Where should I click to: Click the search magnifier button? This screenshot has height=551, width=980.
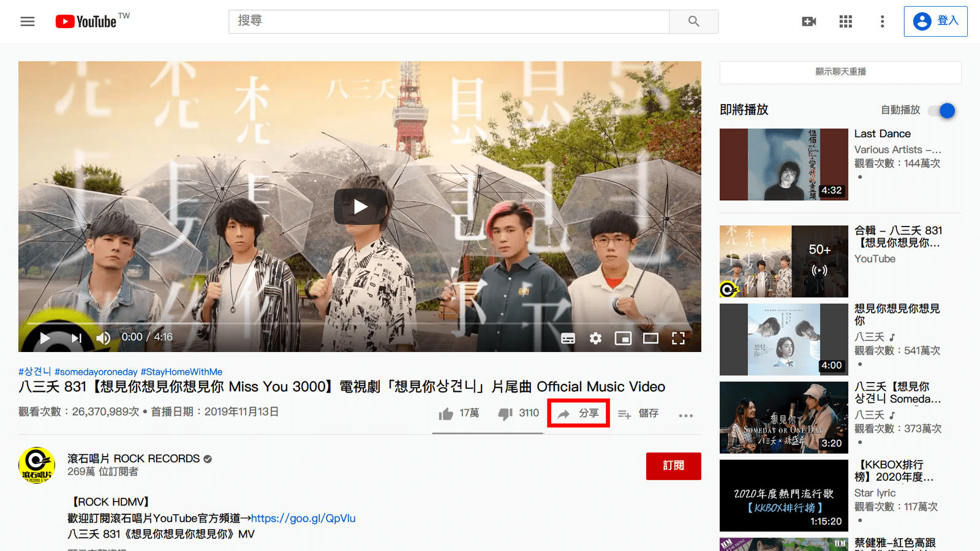pyautogui.click(x=693, y=21)
